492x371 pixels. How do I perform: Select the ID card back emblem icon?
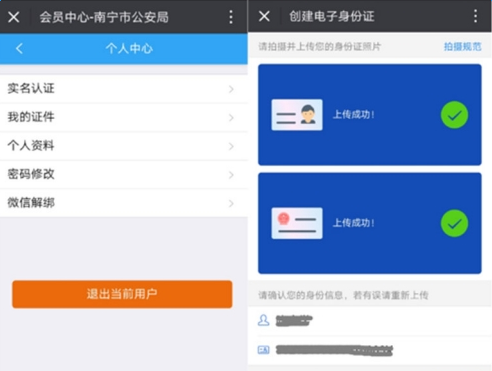(x=297, y=223)
